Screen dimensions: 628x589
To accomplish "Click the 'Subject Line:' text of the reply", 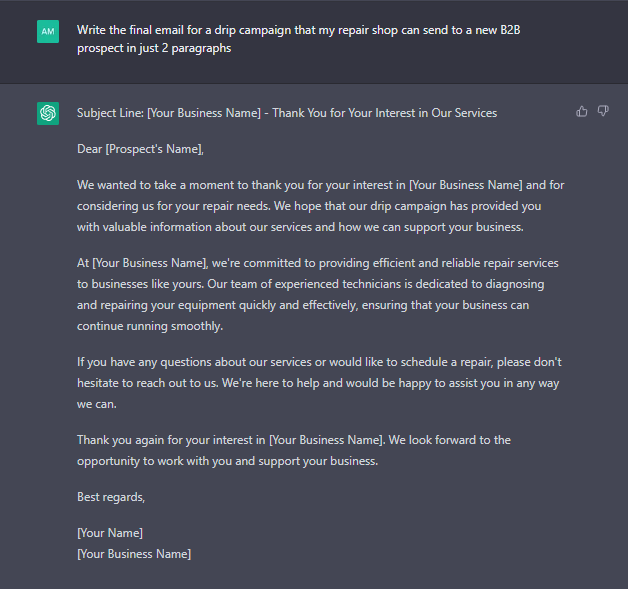I will click(110, 113).
